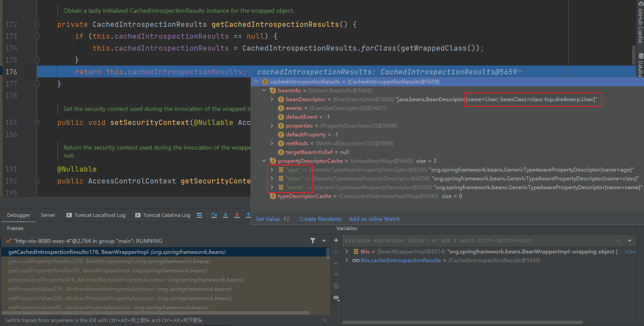Image resolution: width=644 pixels, height=326 pixels.
Task: Click the Set Value link
Action: [267, 219]
